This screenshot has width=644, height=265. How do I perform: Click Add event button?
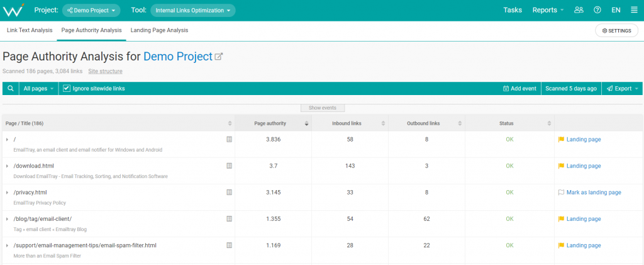[519, 88]
